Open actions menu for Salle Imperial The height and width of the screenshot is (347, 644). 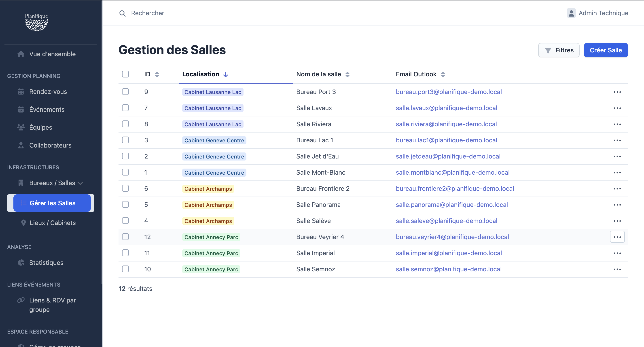coord(617,253)
